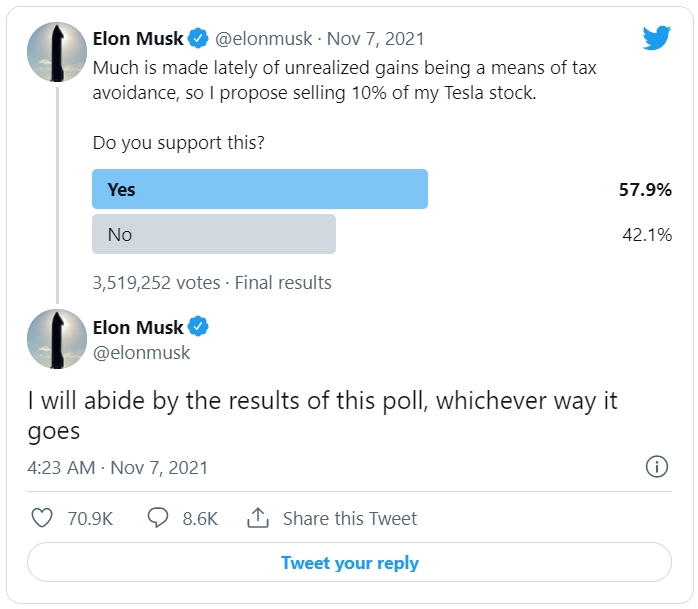The width and height of the screenshot is (698, 609).
Task: Open the @elonmusk handle in the poll tweet
Action: tap(264, 39)
